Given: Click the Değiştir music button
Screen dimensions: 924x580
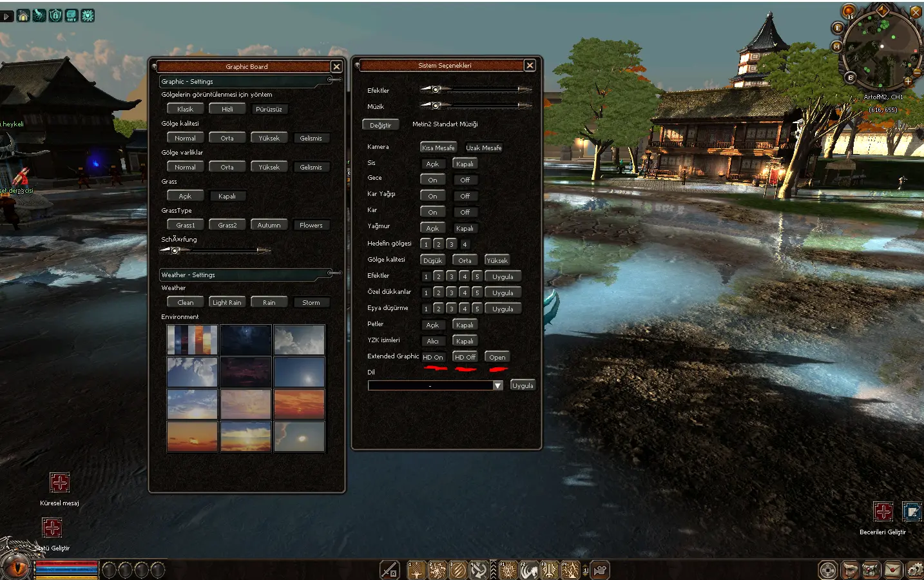Looking at the screenshot, I should click(x=380, y=125).
